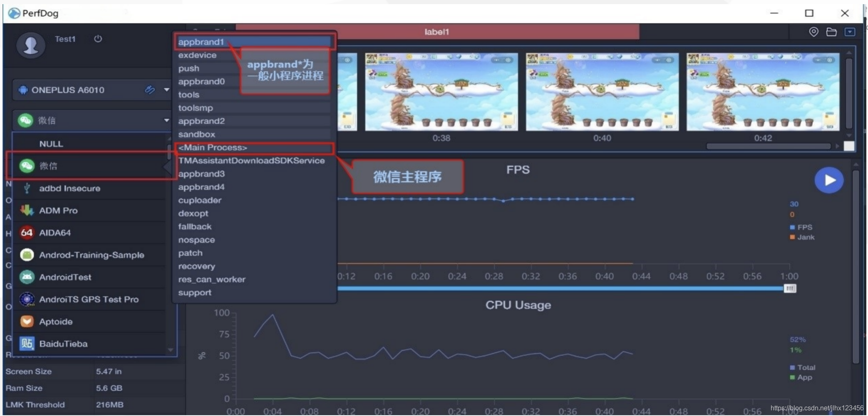Click the location pin icon
The image size is (868, 416).
[813, 32]
